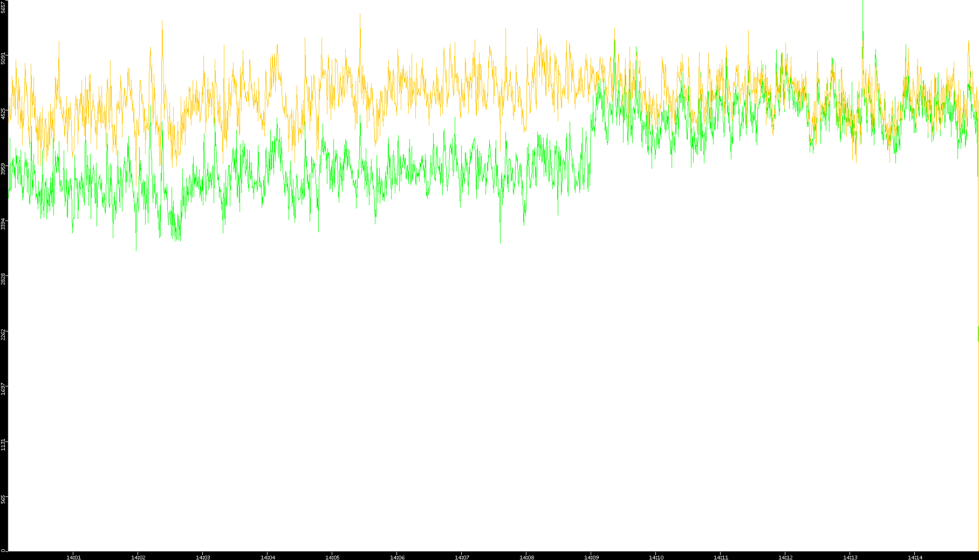This screenshot has height=560, width=979.
Task: Select the 14:06 time marker
Action: click(397, 557)
